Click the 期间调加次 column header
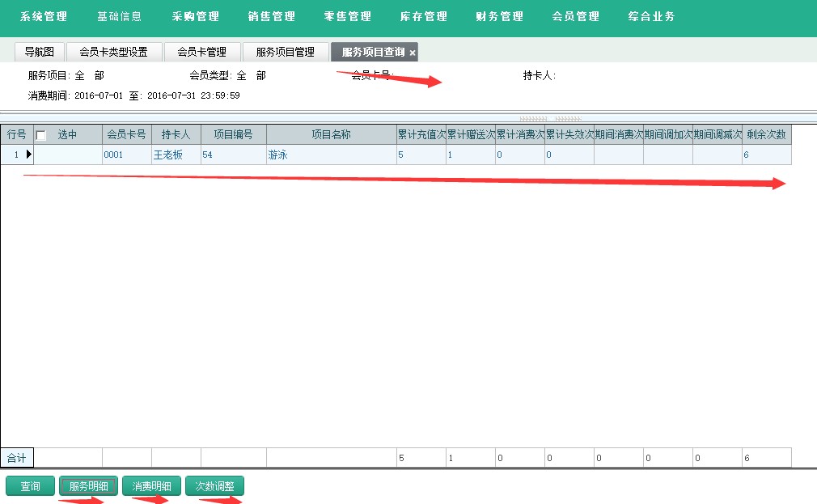Viewport: 817px width, 504px height. coord(668,134)
